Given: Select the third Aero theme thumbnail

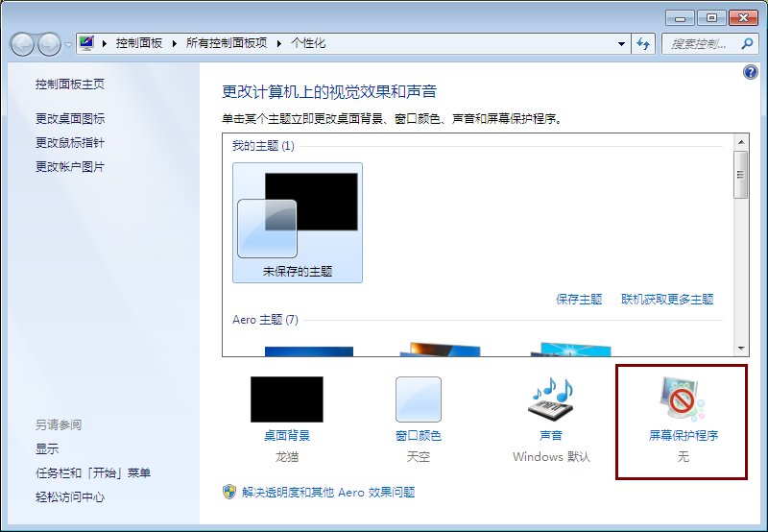Looking at the screenshot, I should point(571,350).
